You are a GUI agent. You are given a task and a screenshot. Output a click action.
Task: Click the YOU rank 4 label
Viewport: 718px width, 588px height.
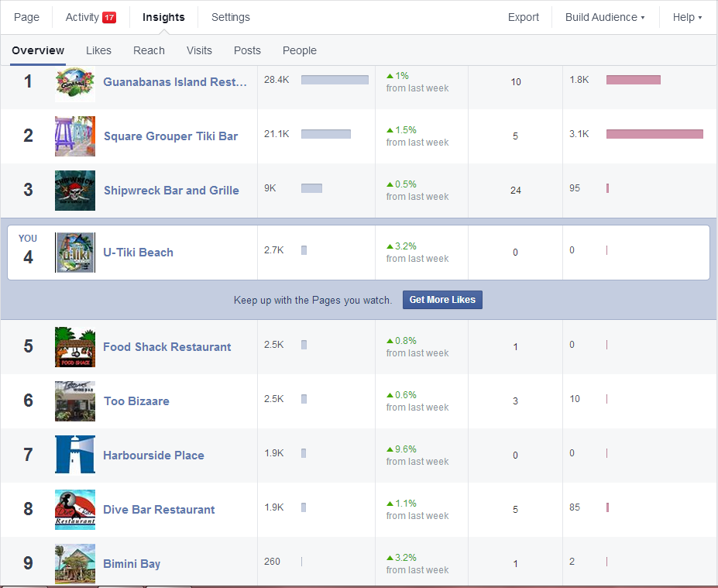click(28, 249)
